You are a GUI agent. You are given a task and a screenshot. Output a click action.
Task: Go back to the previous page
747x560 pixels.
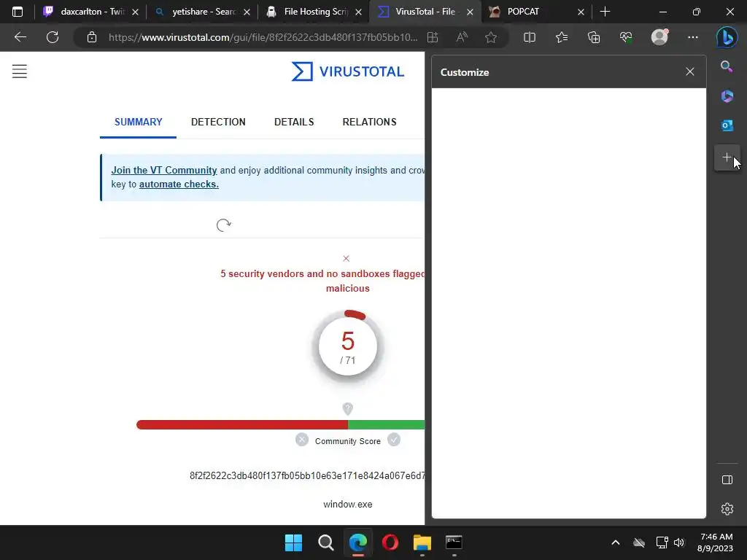pos(20,37)
